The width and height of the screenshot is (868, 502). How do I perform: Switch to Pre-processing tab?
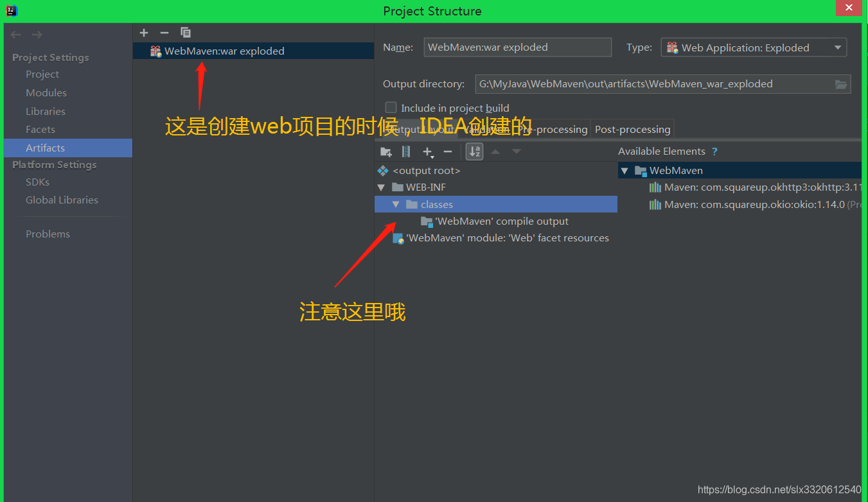pyautogui.click(x=553, y=129)
